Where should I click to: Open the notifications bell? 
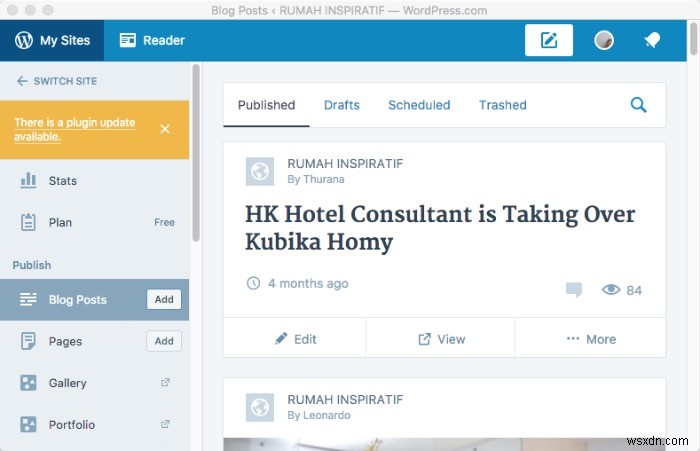[652, 40]
